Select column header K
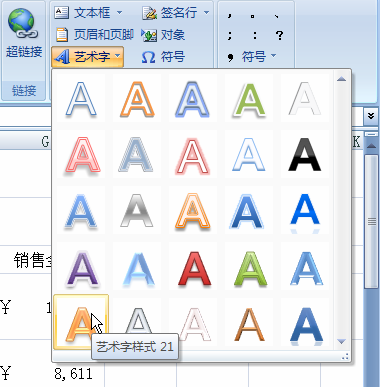Image resolution: width=380 pixels, height=387 pixels. pos(356,142)
